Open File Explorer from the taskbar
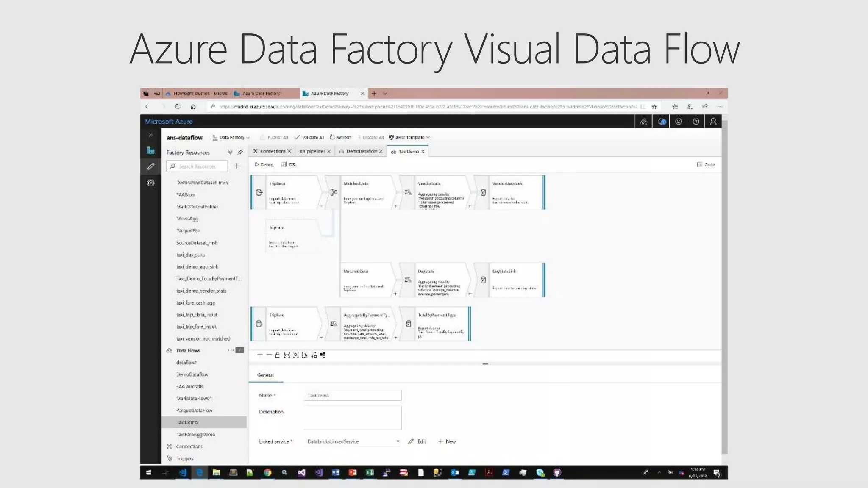 point(216,473)
